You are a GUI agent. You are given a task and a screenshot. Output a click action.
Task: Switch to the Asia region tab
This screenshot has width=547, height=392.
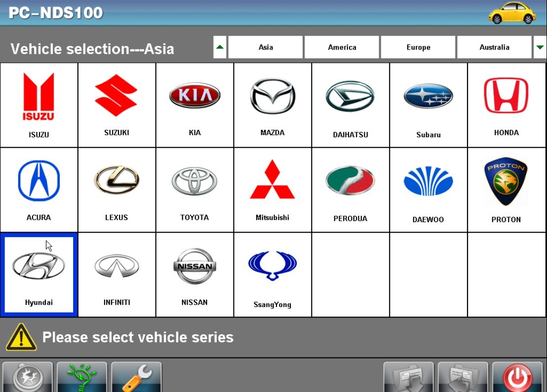(x=266, y=47)
